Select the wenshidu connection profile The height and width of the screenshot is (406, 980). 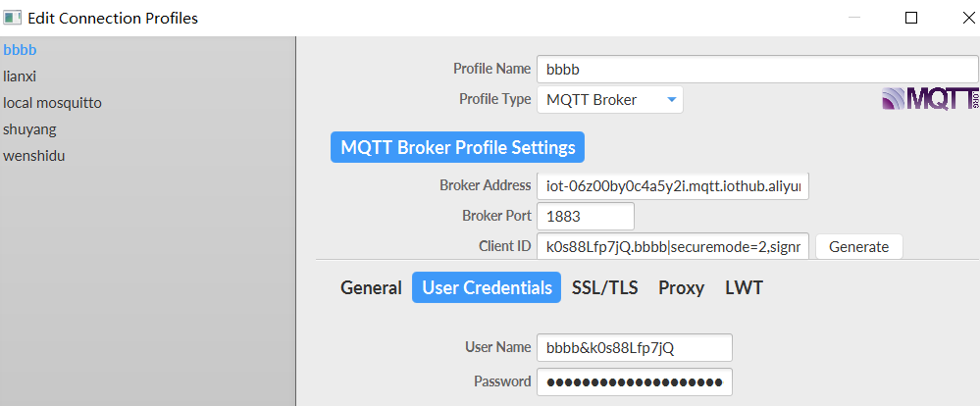point(34,155)
